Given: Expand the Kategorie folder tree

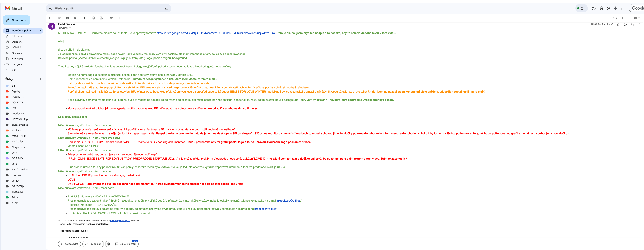Looking at the screenshot, I should tap(4, 64).
